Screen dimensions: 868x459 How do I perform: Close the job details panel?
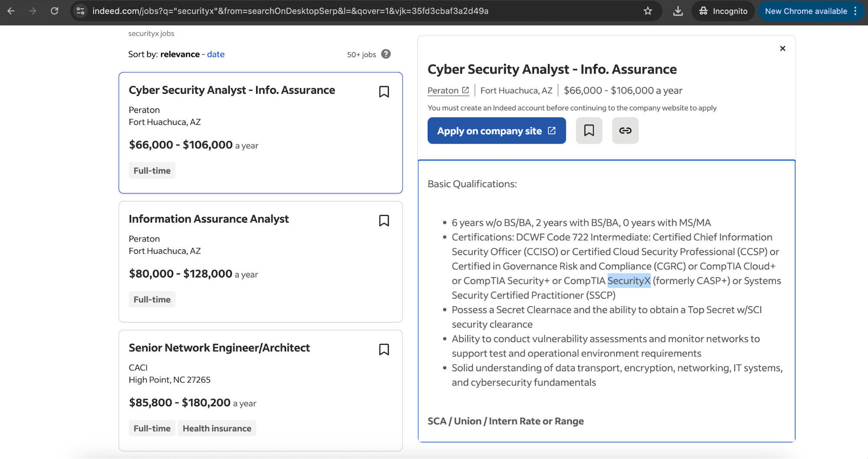(x=782, y=48)
